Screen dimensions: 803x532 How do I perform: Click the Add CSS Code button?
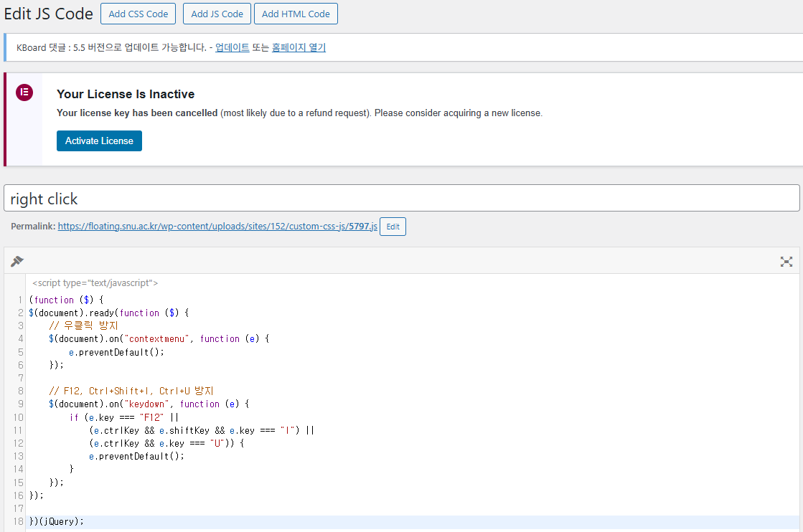click(x=138, y=14)
